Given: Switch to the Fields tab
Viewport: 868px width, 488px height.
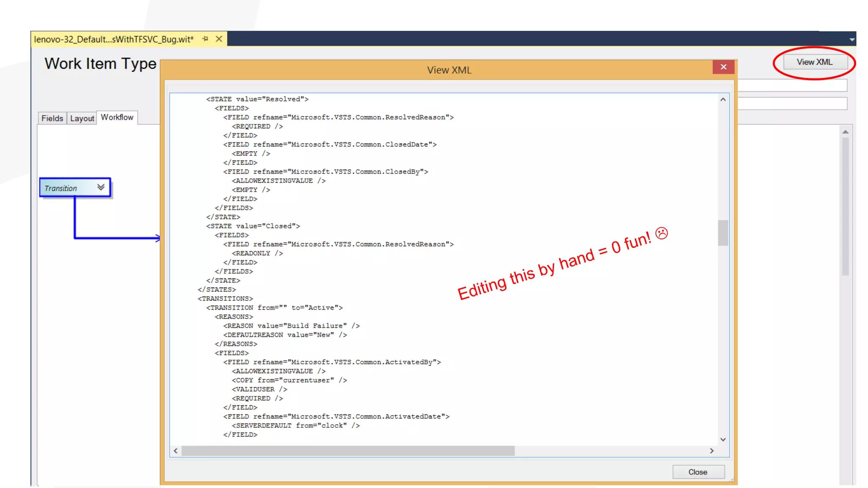Looking at the screenshot, I should coord(52,118).
